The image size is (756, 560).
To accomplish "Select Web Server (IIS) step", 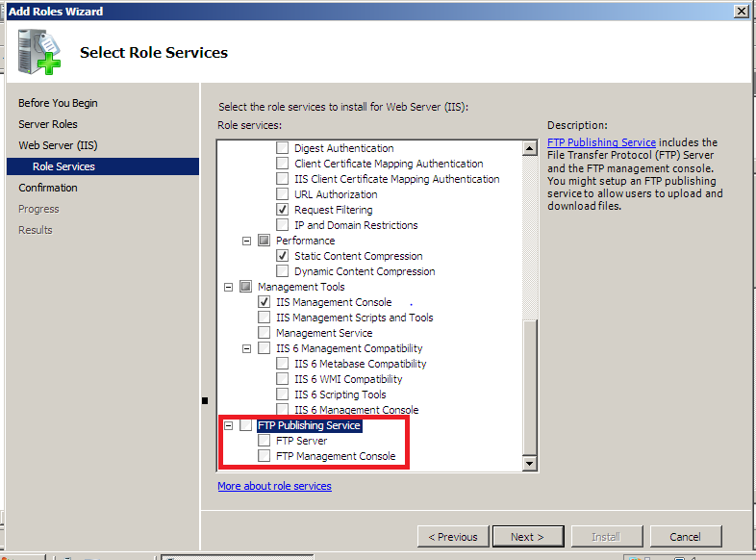I will (58, 145).
